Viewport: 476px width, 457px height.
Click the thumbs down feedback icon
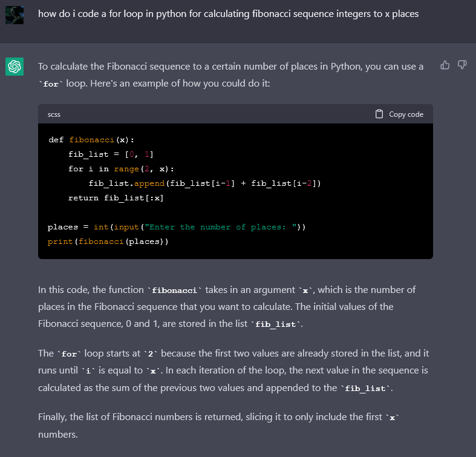(462, 65)
